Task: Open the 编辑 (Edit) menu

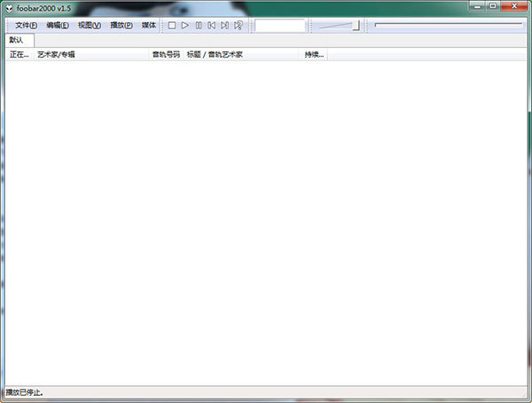Action: click(x=58, y=26)
